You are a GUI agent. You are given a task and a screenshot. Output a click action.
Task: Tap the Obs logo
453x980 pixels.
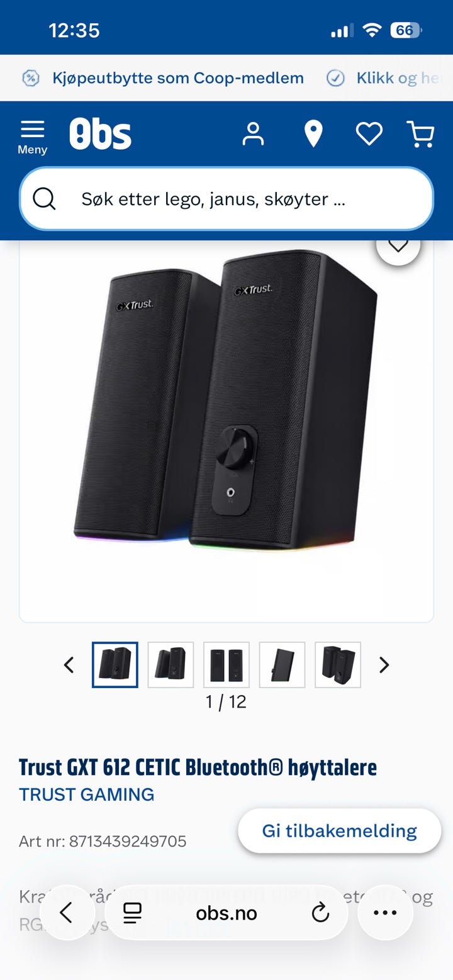click(101, 134)
